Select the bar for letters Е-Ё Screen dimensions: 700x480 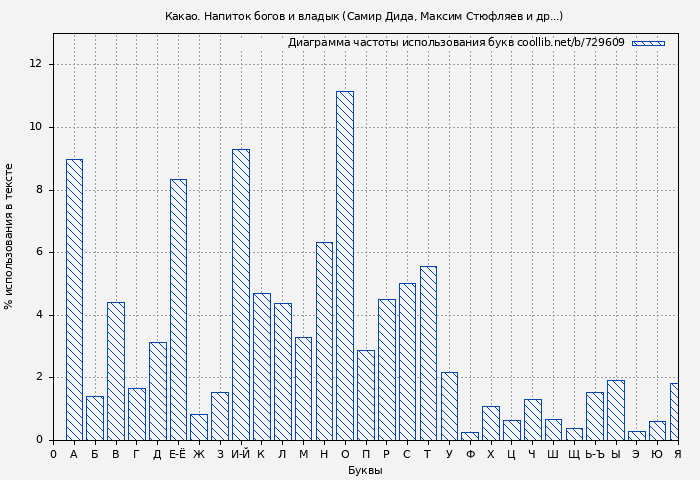pos(178,310)
